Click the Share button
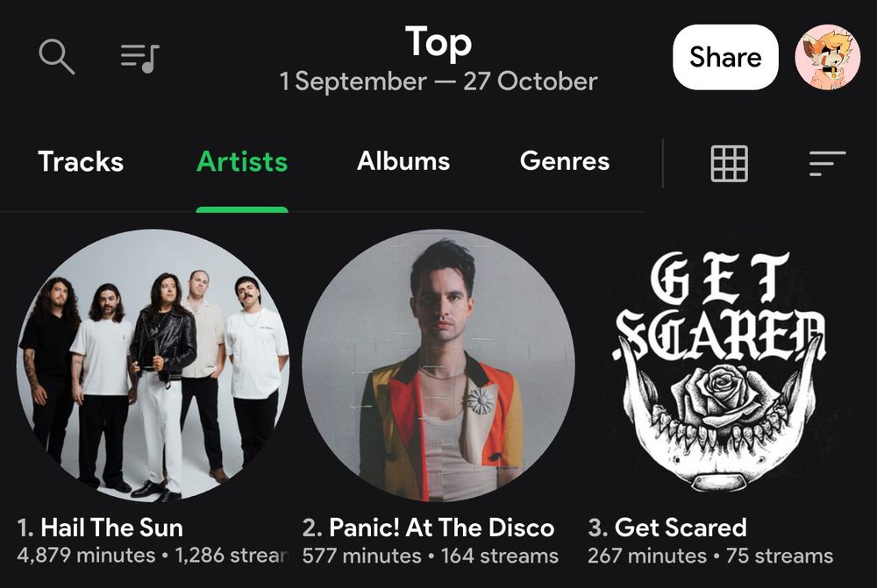The height and width of the screenshot is (588, 877). pos(725,57)
